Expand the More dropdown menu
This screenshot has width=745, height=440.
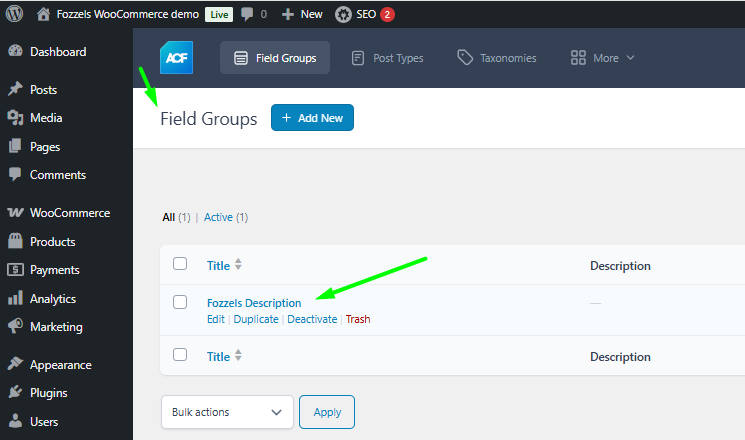click(602, 58)
